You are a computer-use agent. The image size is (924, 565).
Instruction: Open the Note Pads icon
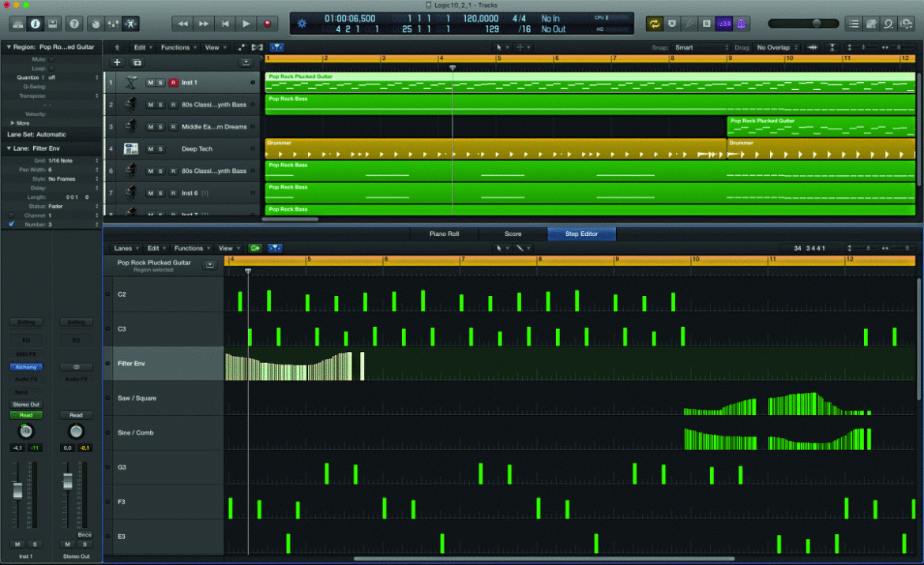tap(871, 24)
